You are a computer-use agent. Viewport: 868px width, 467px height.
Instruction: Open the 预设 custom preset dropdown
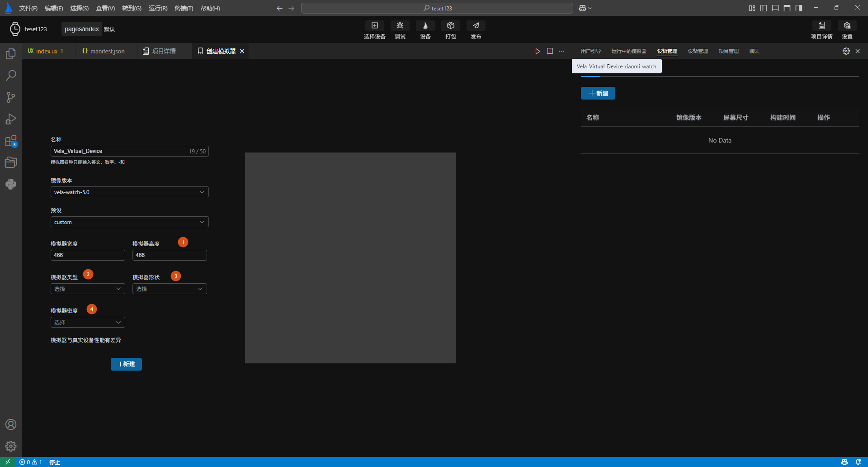click(x=129, y=222)
